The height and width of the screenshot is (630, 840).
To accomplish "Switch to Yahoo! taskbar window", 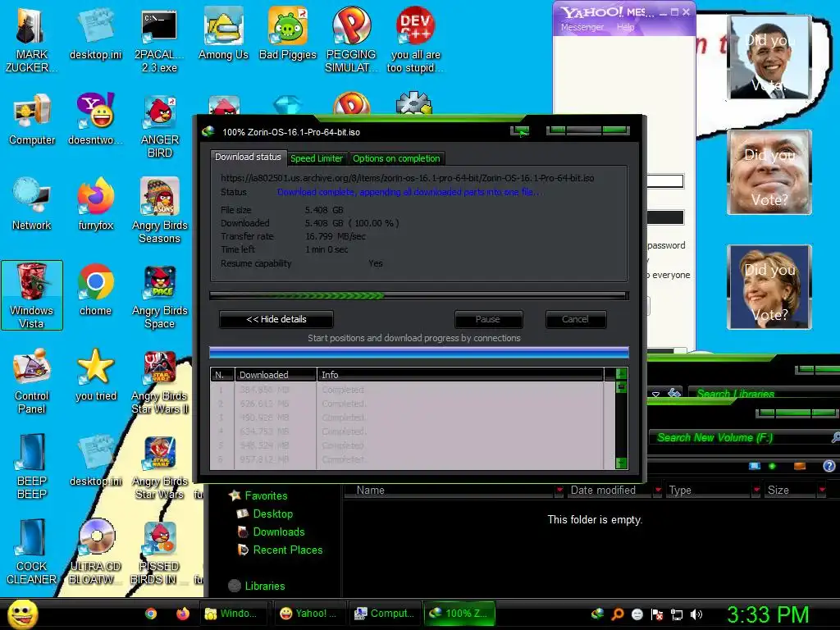I will pyautogui.click(x=308, y=614).
